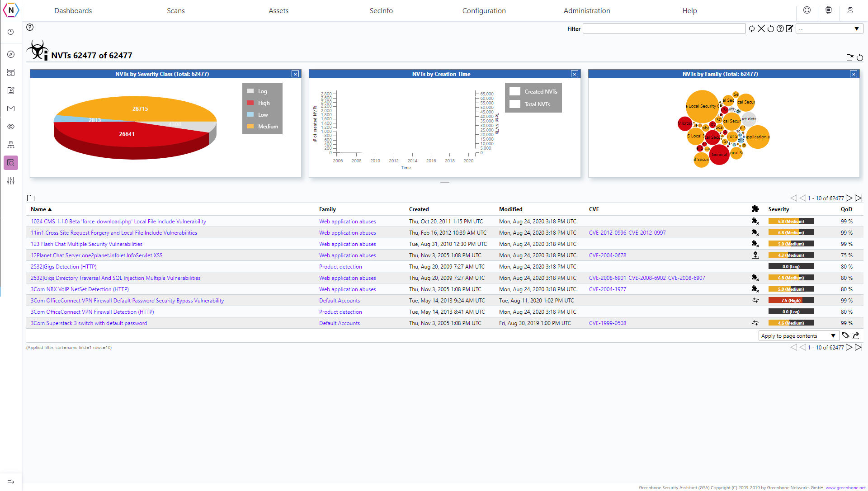Sort table by Family column

coord(327,209)
